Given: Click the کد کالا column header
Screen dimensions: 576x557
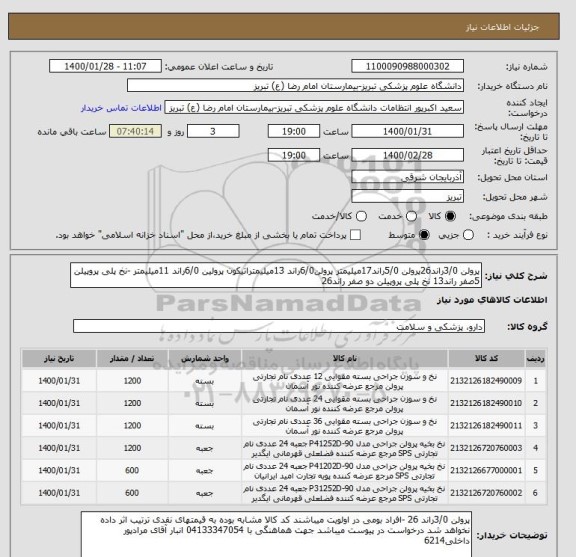Looking at the screenshot, I should click(486, 359).
